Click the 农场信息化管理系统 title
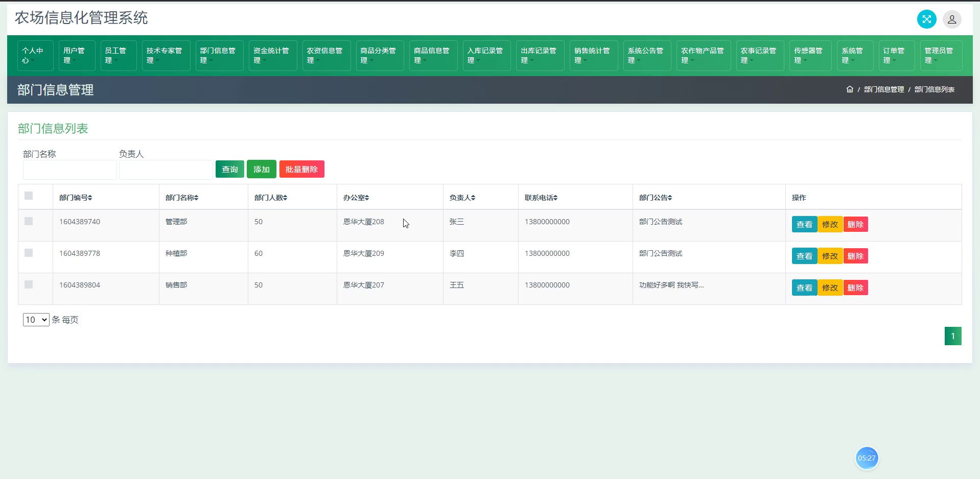Image resolution: width=980 pixels, height=479 pixels. tap(81, 18)
